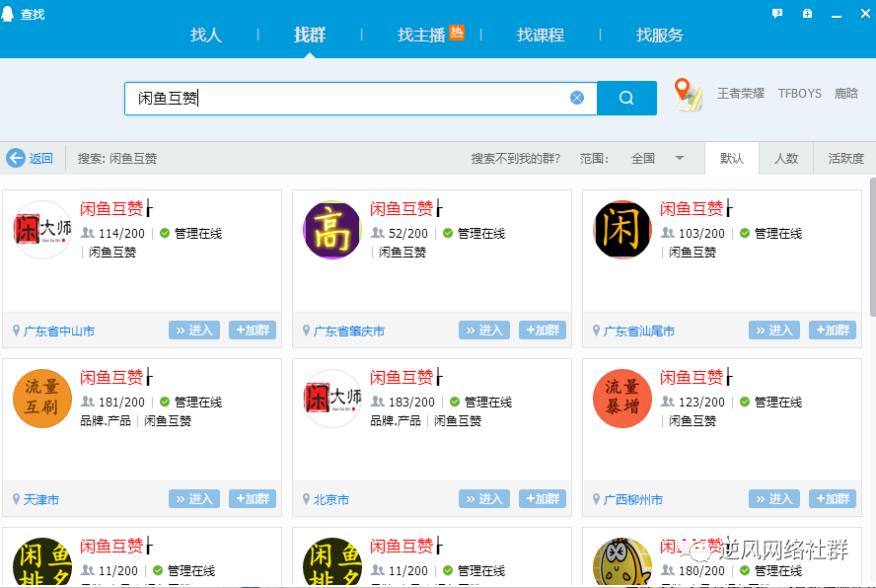This screenshot has width=876, height=588.
Task: Sort results by 默认
Action: [732, 158]
